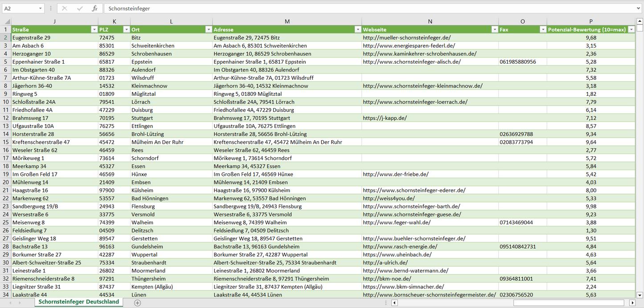Open the Name Box dropdown arrow
This screenshot has height=308, width=644.
point(41,8)
